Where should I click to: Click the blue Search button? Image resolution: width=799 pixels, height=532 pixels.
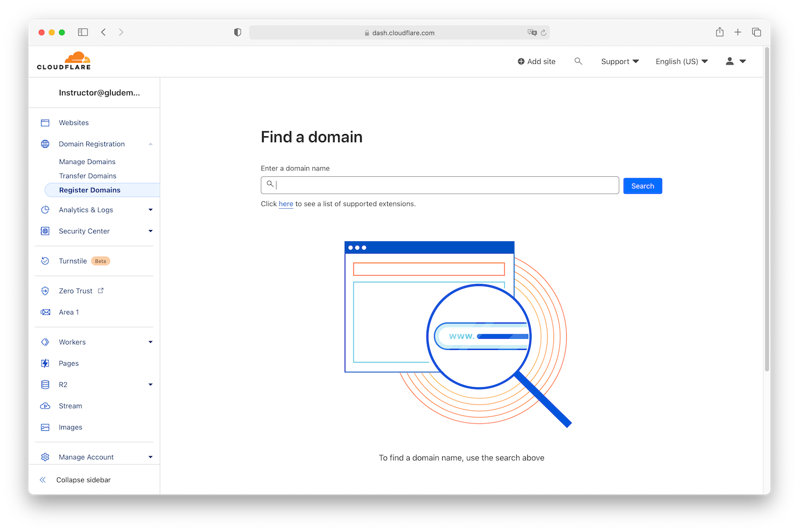[643, 186]
